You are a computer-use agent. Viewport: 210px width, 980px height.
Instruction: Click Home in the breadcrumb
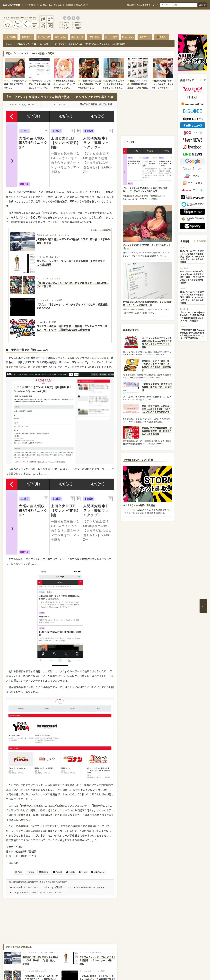9,44
